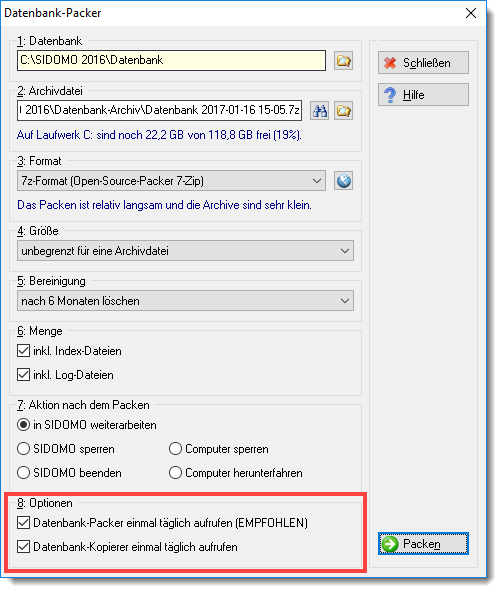
Task: Open the Bereinigung dropdown
Action: click(185, 301)
